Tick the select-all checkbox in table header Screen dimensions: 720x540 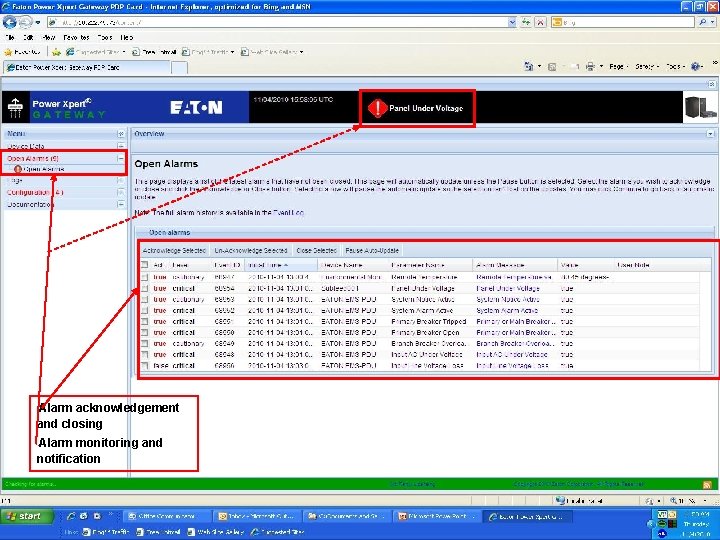[145, 265]
